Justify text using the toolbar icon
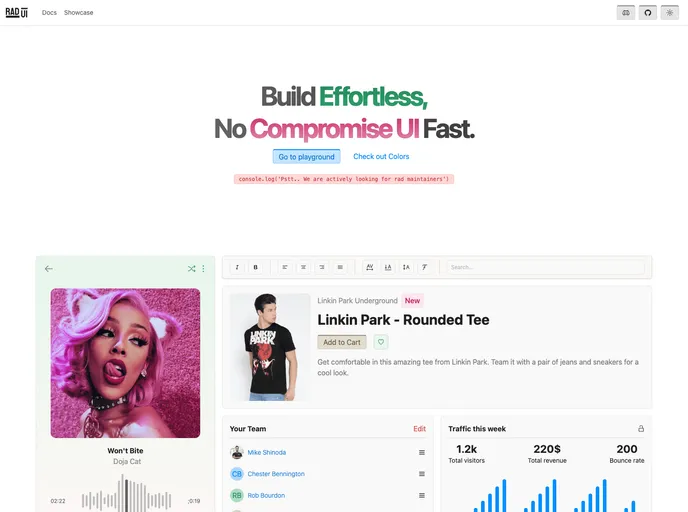 [340, 267]
